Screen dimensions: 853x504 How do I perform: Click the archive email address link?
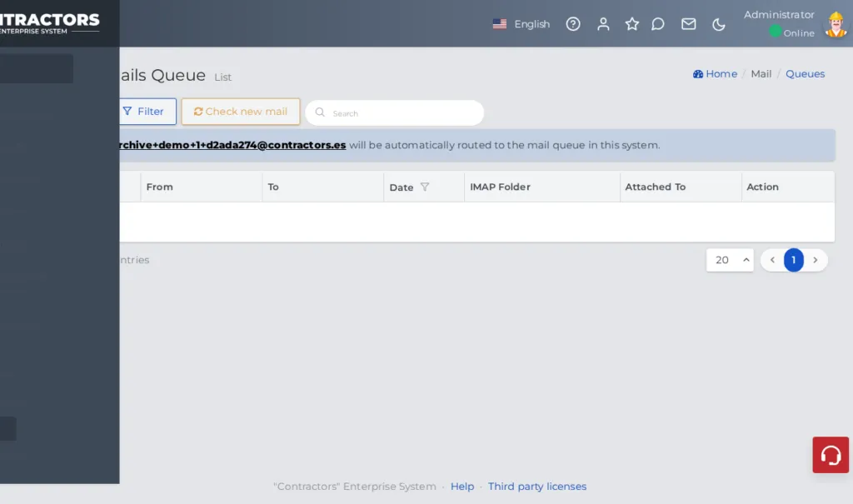(233, 145)
